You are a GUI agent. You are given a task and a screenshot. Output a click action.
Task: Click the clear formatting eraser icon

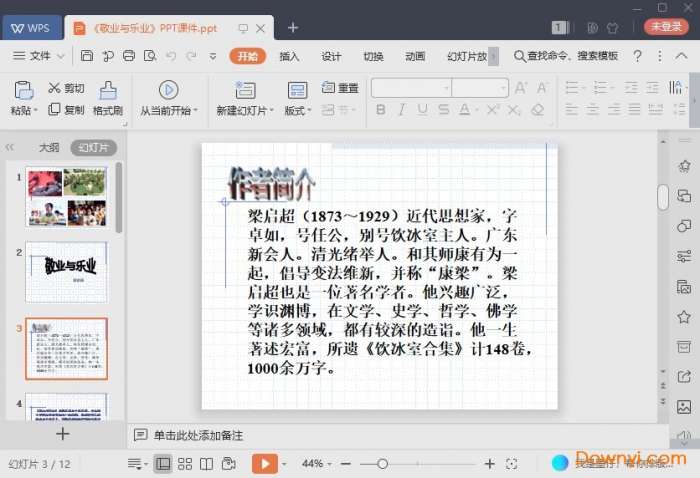538,109
